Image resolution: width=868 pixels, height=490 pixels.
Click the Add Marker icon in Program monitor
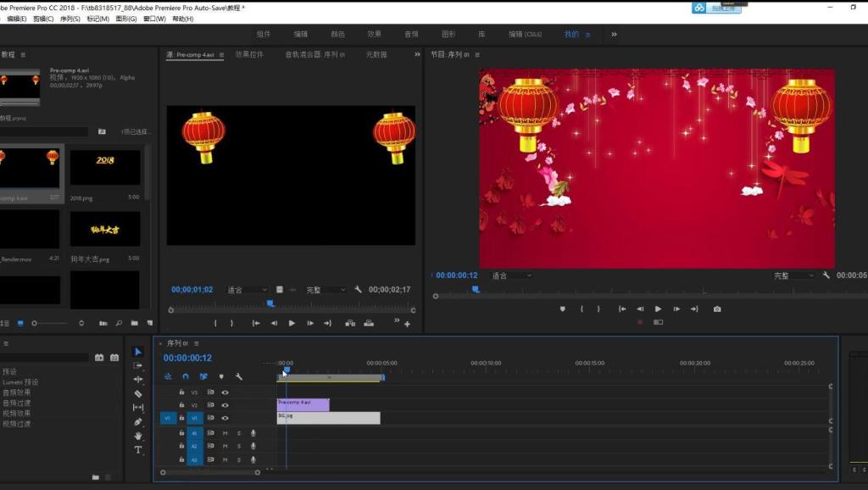pyautogui.click(x=563, y=309)
